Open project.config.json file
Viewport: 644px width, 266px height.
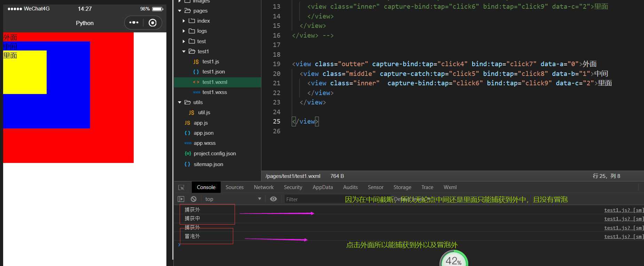(x=215, y=154)
